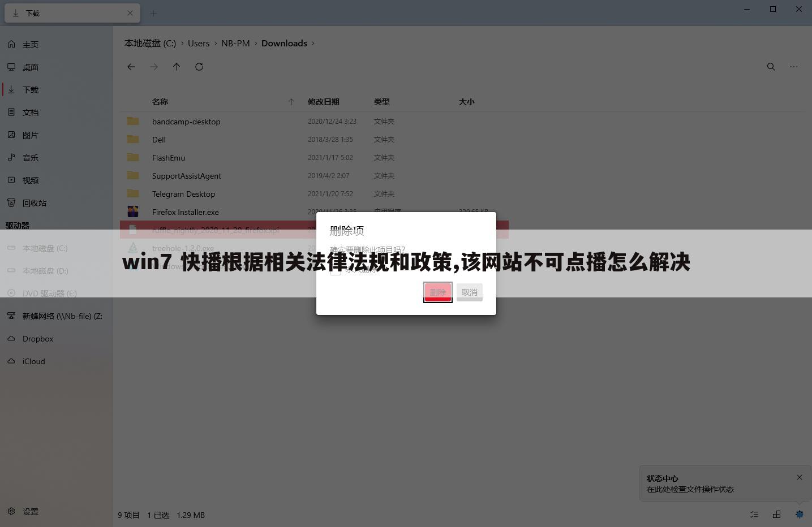Click the 2018/3/28 1:35 date cell

pos(330,139)
